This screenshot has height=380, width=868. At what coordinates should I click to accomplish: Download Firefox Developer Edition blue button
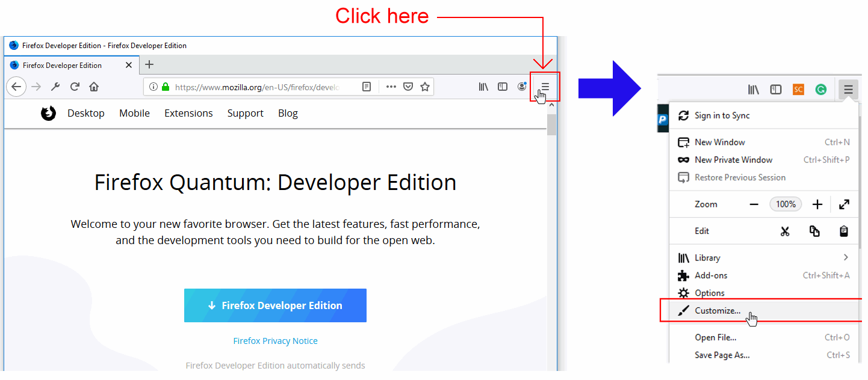point(275,305)
